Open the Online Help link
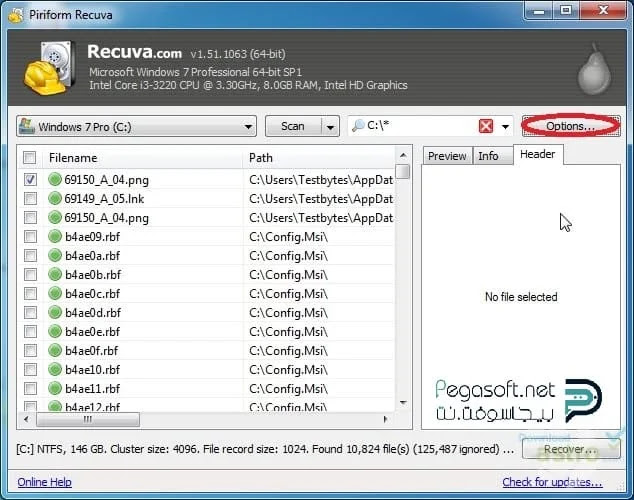 [x=44, y=482]
